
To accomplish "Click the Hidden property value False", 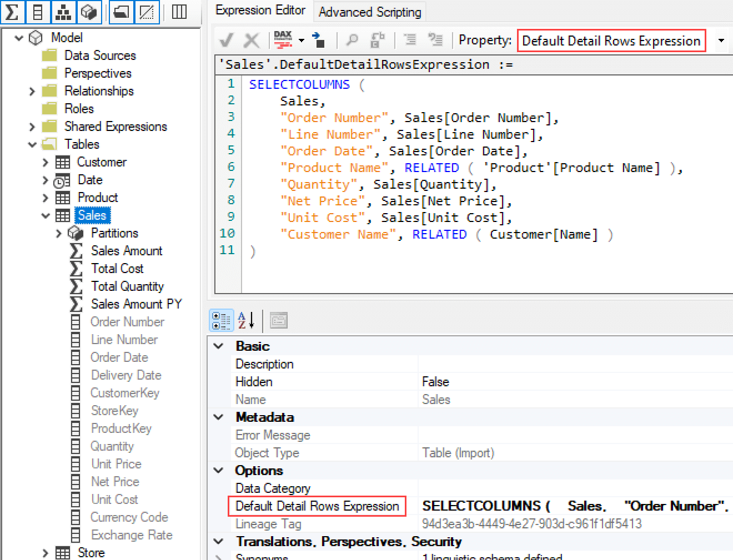I will [435, 382].
